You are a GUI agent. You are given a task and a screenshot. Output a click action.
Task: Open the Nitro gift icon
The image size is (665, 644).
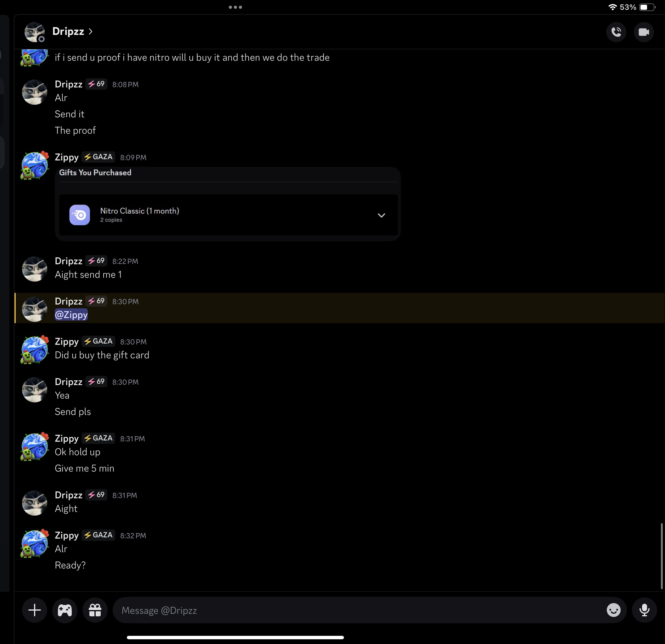pos(95,610)
